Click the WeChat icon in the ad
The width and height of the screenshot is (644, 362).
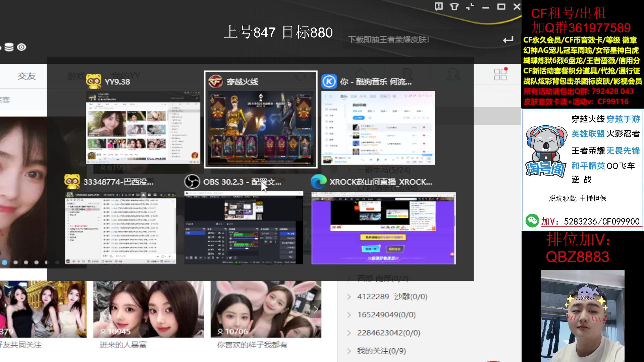coord(532,221)
